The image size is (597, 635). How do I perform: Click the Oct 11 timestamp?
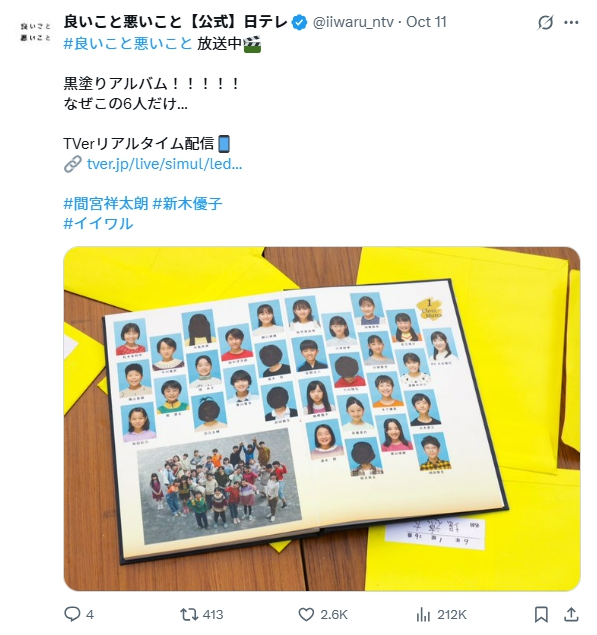tap(426, 22)
